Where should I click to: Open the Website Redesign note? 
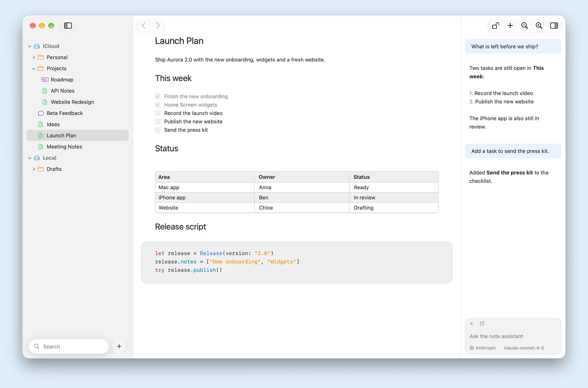(x=78, y=102)
